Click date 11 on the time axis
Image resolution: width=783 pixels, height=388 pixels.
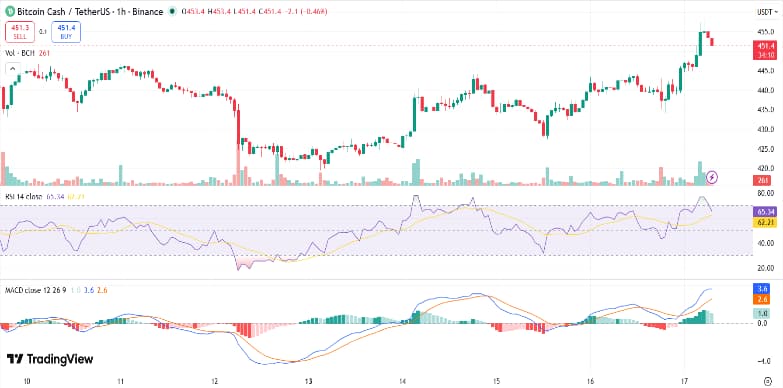(121, 381)
